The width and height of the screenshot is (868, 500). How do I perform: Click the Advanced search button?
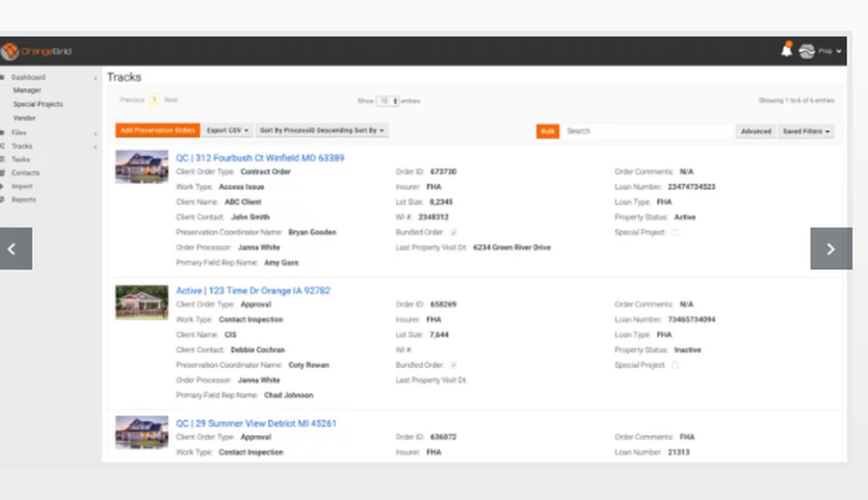point(756,131)
